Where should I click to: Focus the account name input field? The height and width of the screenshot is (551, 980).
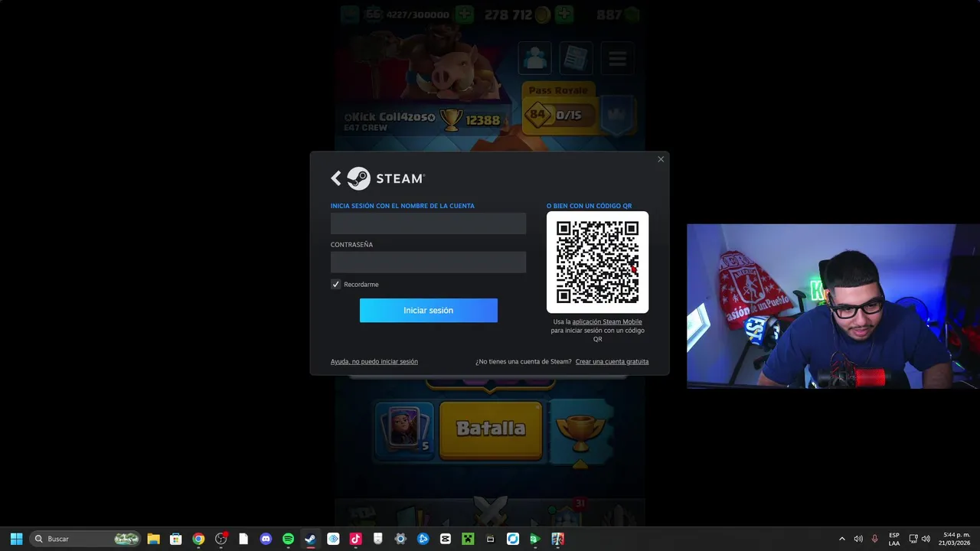click(x=428, y=223)
